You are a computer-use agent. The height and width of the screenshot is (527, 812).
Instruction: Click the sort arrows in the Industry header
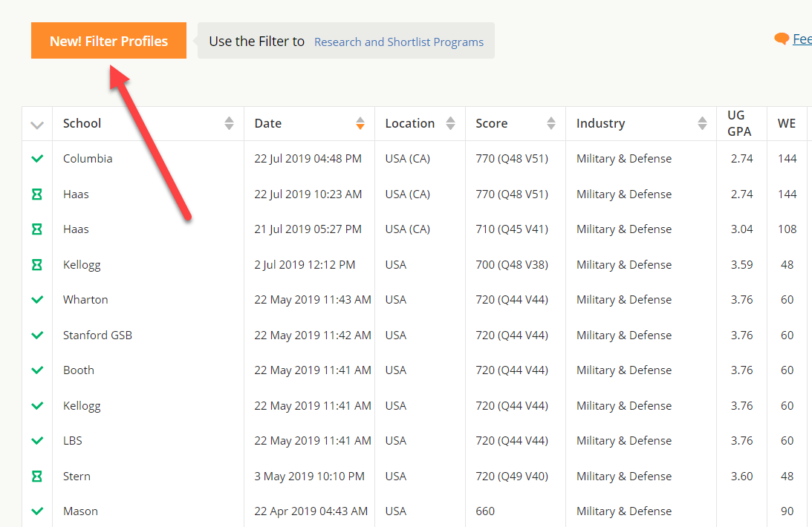point(702,123)
